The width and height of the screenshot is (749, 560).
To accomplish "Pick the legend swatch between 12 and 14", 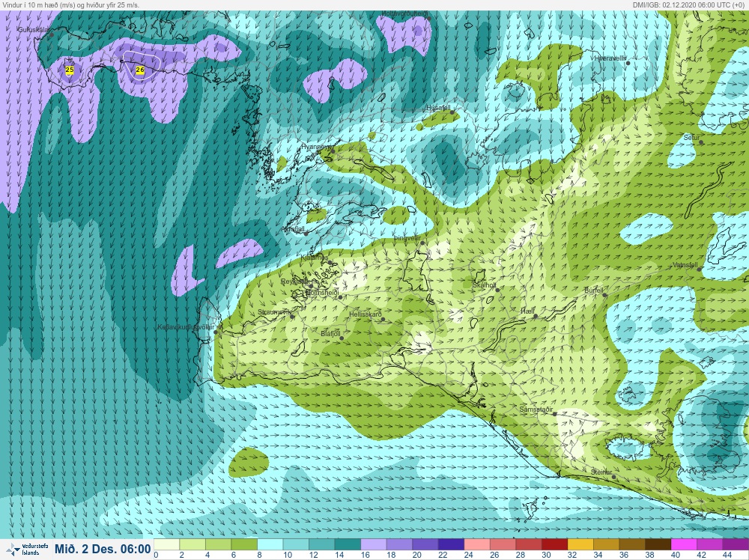I will (x=321, y=545).
